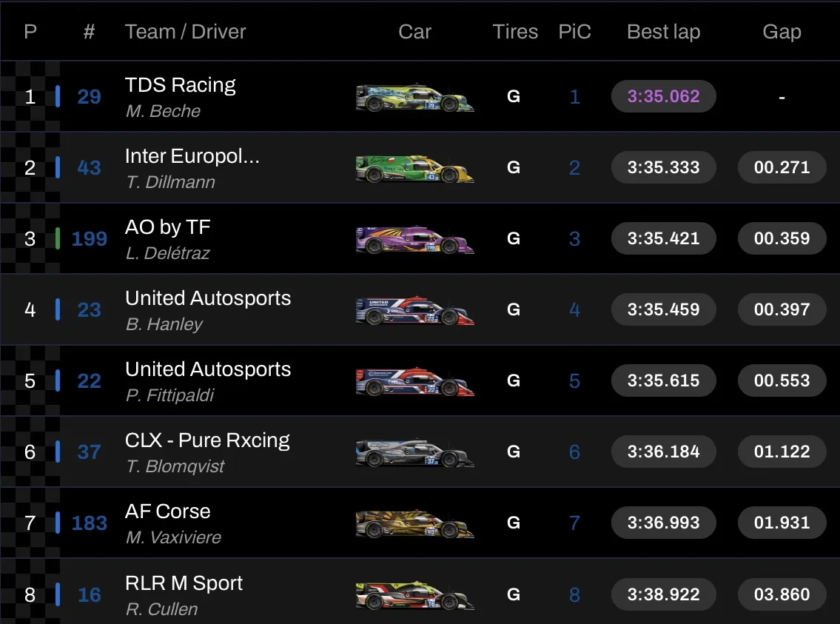Click United Autosports #22 car icon
This screenshot has height=624, width=840.
click(x=414, y=382)
